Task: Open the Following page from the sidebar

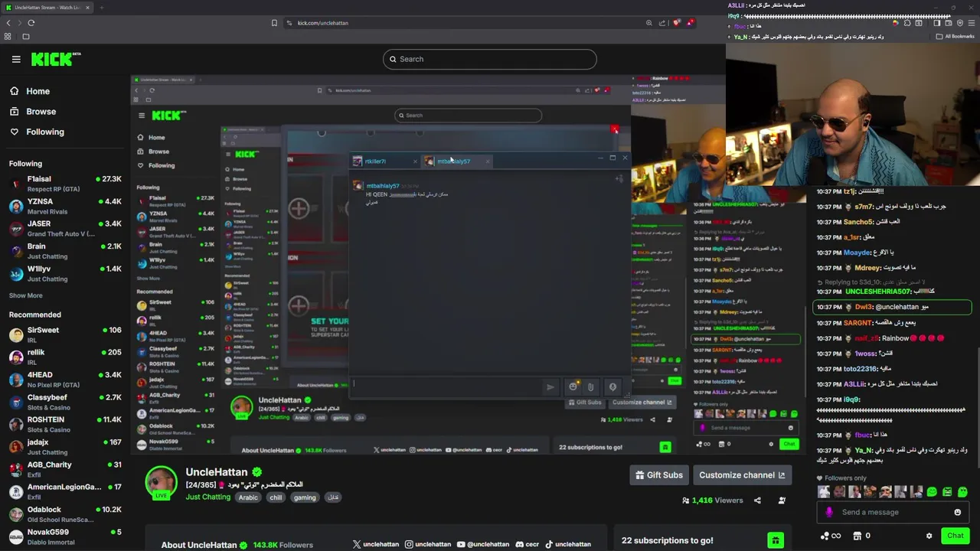Action: point(37,132)
